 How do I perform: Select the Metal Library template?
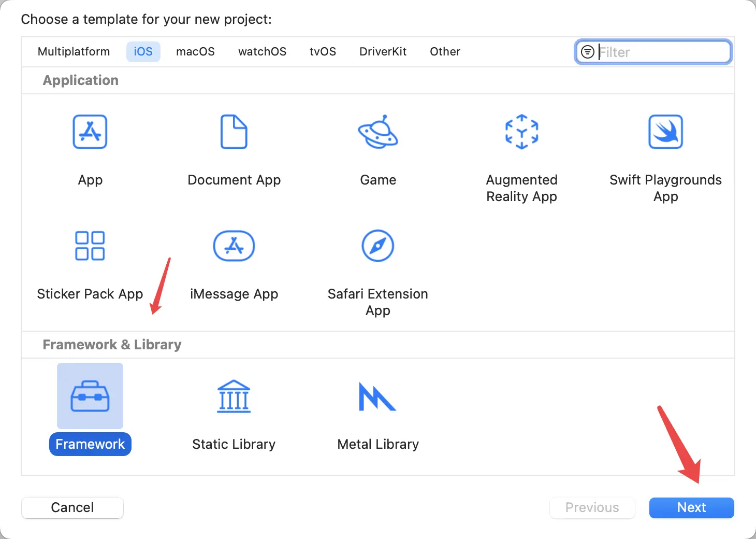(378, 396)
